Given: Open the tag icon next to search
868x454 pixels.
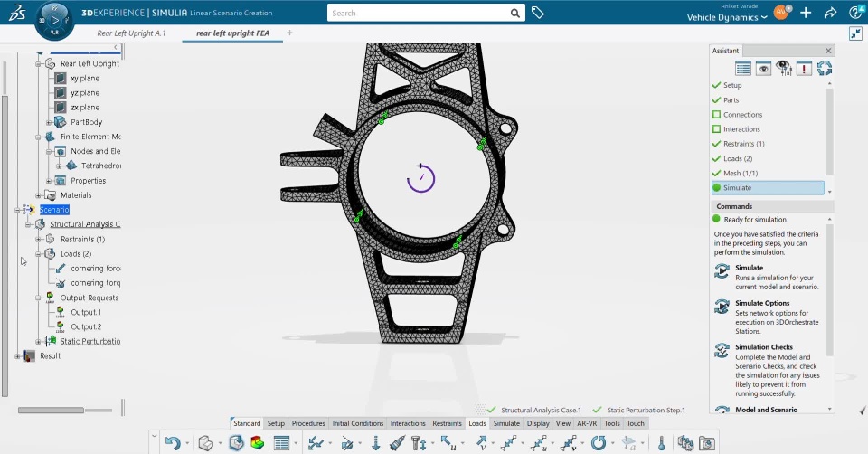Looking at the screenshot, I should pyautogui.click(x=537, y=12).
